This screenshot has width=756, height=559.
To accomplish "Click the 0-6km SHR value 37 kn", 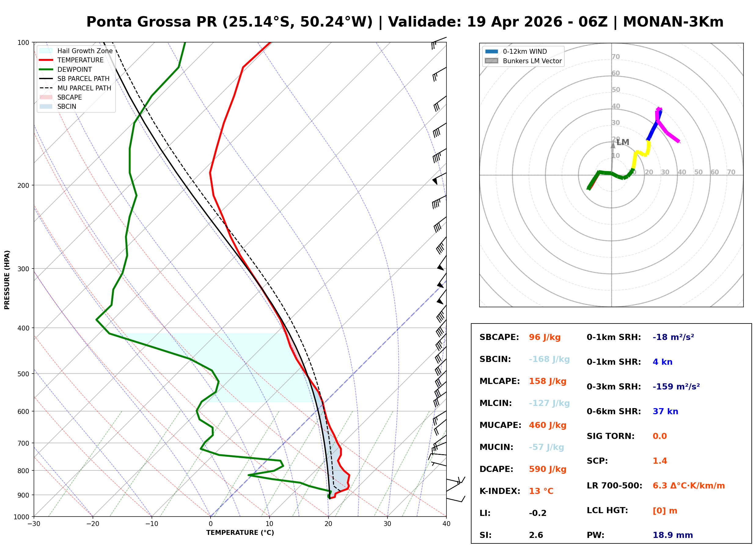I will click(x=666, y=412).
